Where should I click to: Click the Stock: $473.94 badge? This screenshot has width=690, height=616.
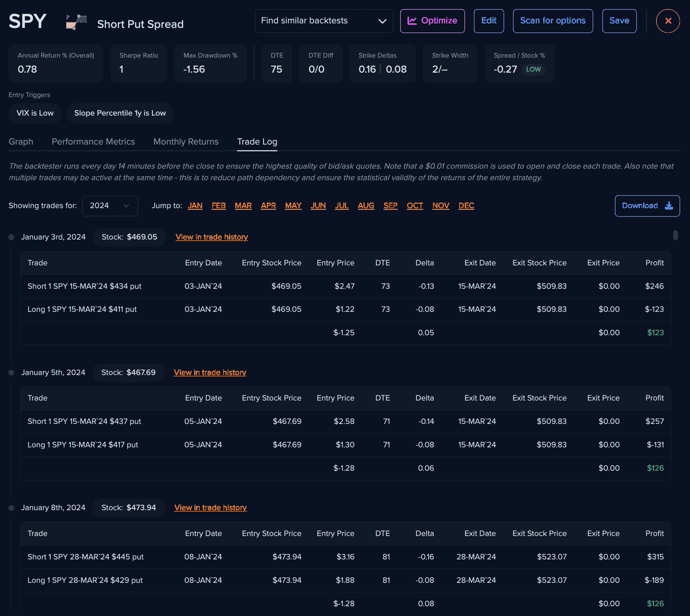click(129, 508)
